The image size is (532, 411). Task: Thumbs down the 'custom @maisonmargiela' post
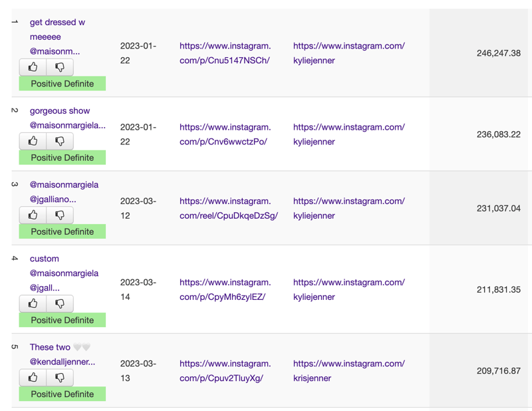coord(60,304)
